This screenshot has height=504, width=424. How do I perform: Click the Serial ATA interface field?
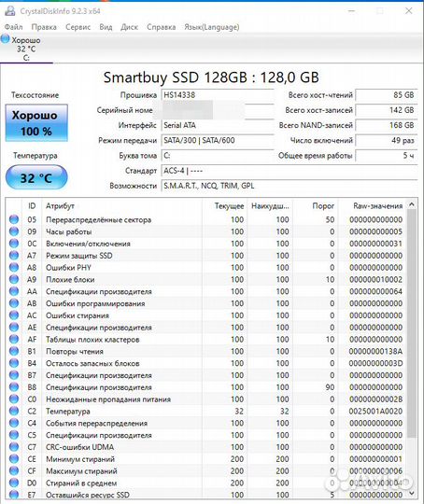click(218, 125)
